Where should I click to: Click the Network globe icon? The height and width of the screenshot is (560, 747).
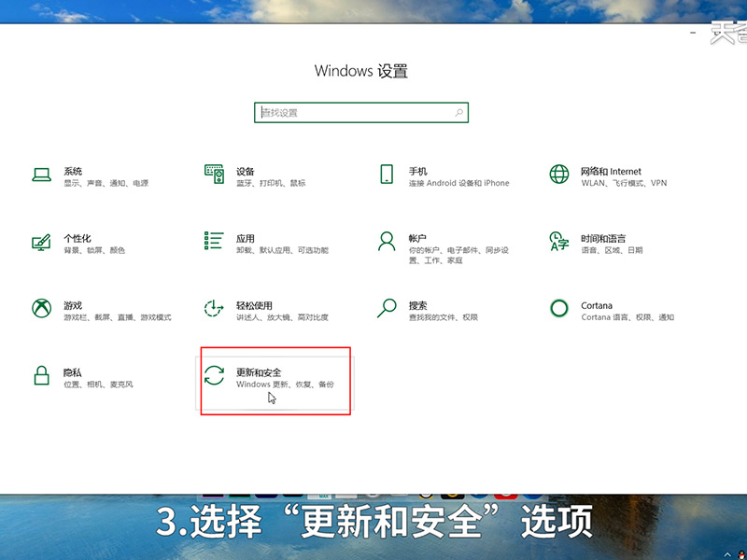click(x=559, y=175)
